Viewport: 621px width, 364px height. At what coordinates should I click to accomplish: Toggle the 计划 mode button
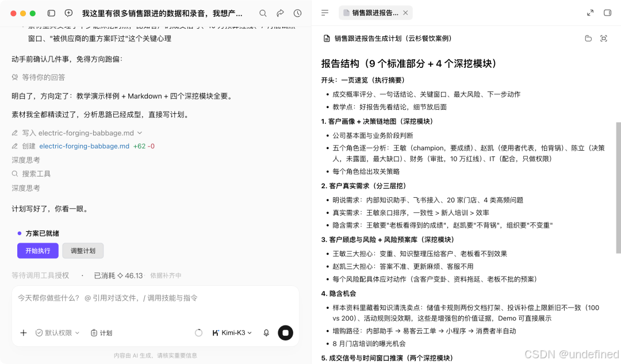click(101, 333)
